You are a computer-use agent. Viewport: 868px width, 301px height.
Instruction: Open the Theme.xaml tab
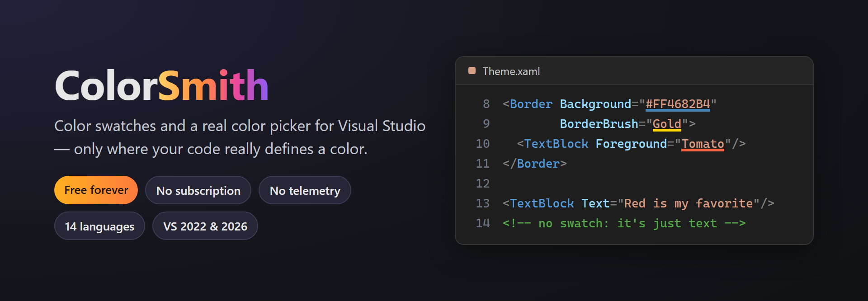(511, 71)
